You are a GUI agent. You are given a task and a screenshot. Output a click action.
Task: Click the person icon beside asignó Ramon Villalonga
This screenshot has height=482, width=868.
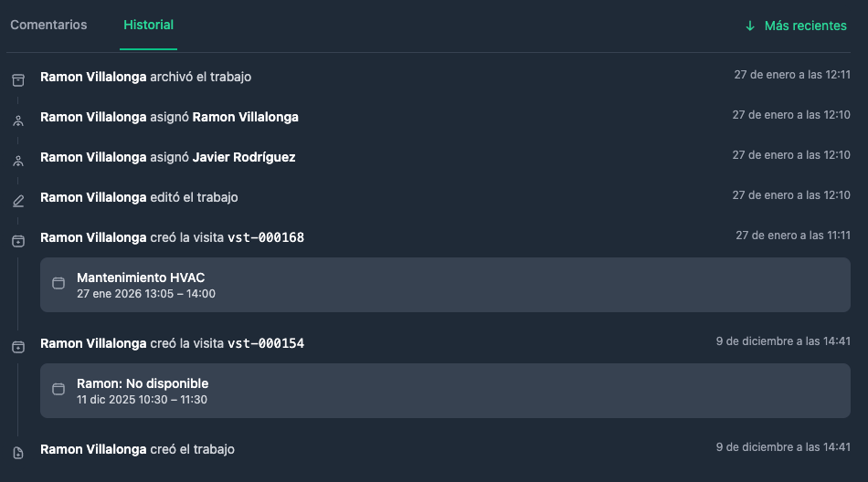tap(18, 120)
